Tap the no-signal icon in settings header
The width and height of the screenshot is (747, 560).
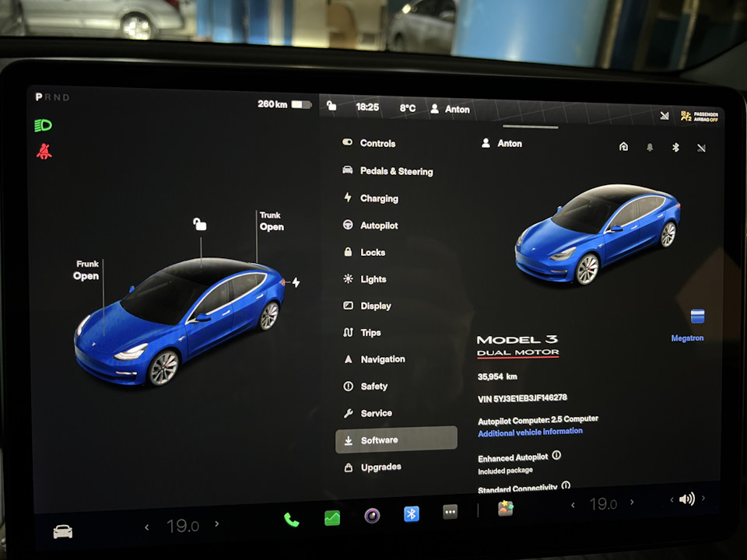tap(701, 148)
